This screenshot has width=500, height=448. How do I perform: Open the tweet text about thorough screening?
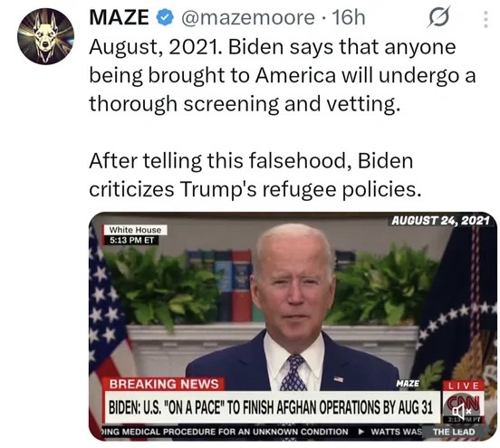283,75
